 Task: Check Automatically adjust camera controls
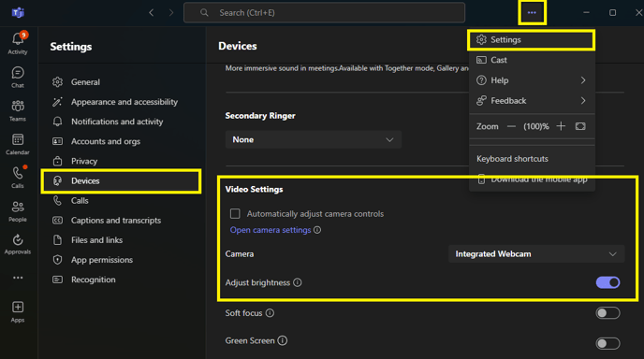(235, 213)
